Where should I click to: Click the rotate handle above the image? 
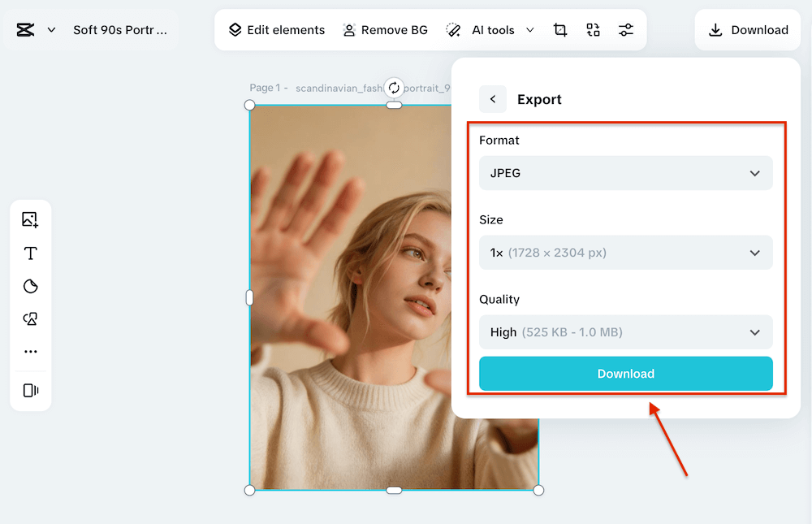click(x=394, y=88)
